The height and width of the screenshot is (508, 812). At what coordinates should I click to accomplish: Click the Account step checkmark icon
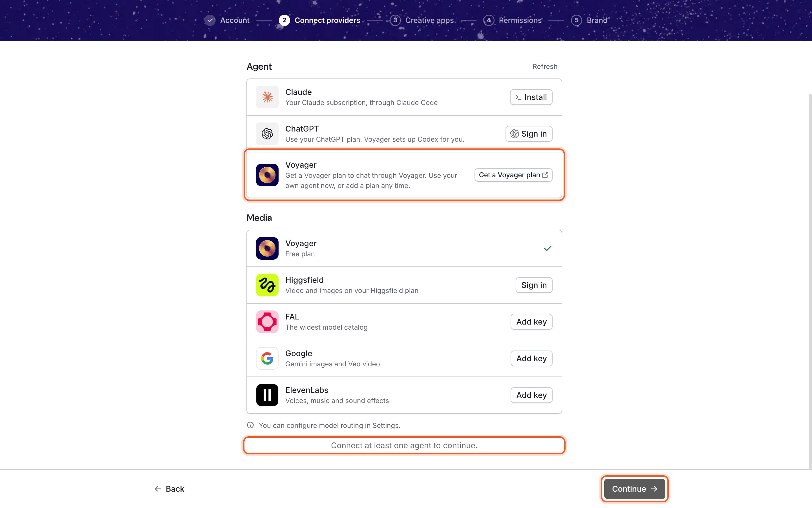pyautogui.click(x=210, y=20)
